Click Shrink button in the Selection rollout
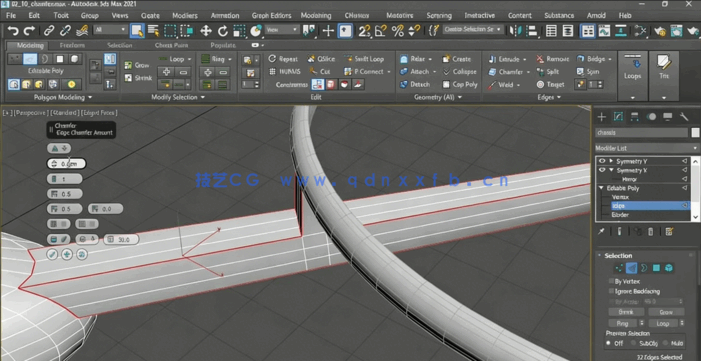The width and height of the screenshot is (701, 361). click(626, 312)
